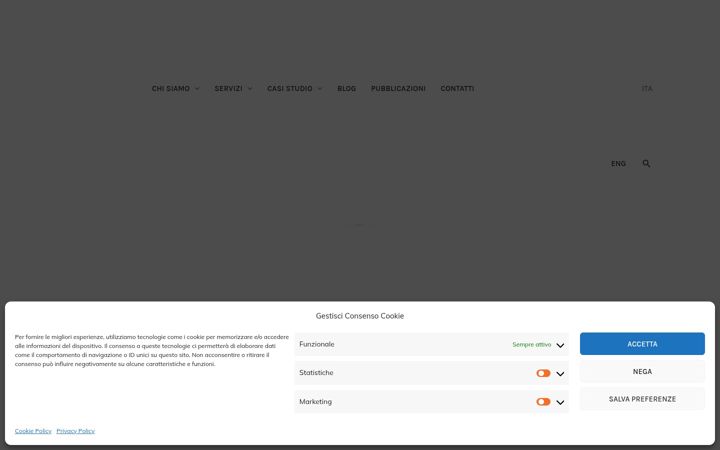Screen dimensions: 720x450
Task: Switch language to ENG
Action: pos(618,164)
